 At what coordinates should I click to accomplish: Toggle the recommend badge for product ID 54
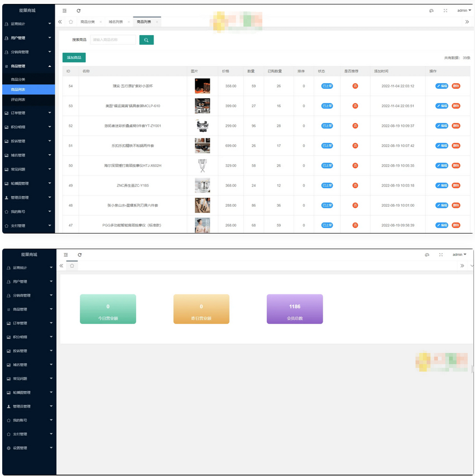[355, 86]
